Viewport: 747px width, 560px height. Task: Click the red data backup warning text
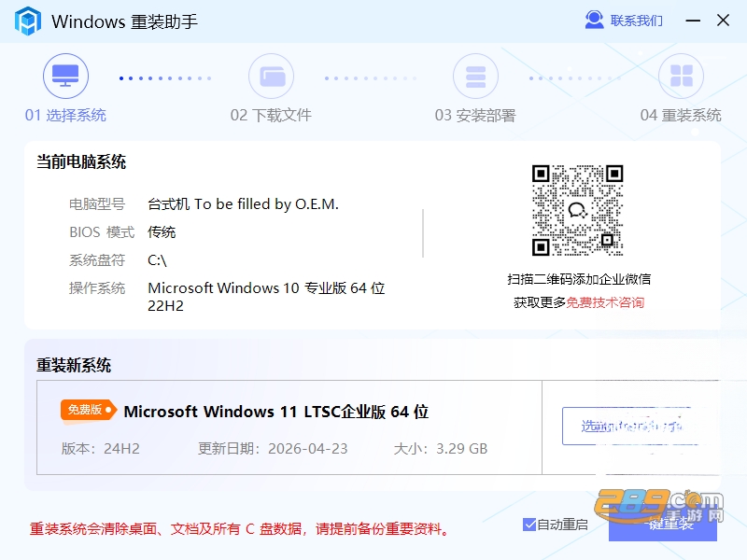[x=240, y=528]
